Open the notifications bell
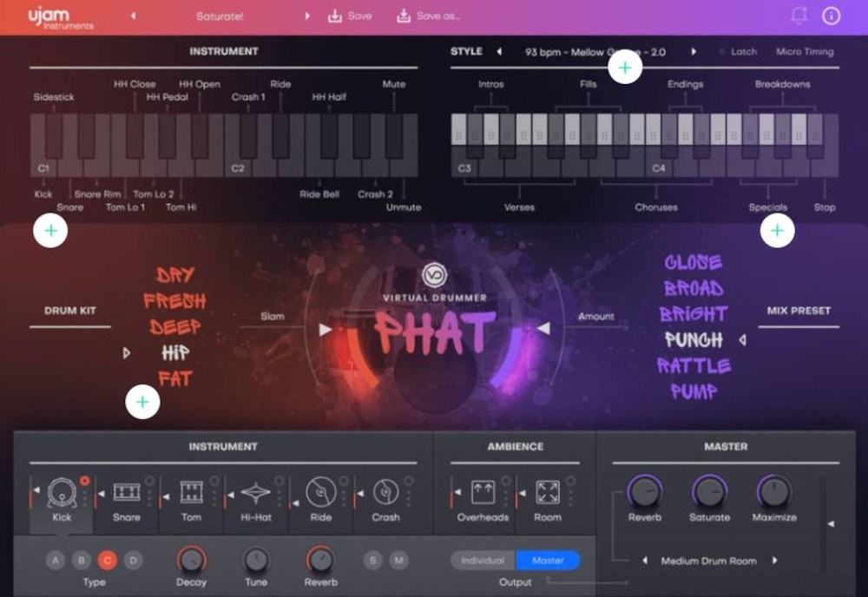This screenshot has height=597, width=868. click(799, 16)
